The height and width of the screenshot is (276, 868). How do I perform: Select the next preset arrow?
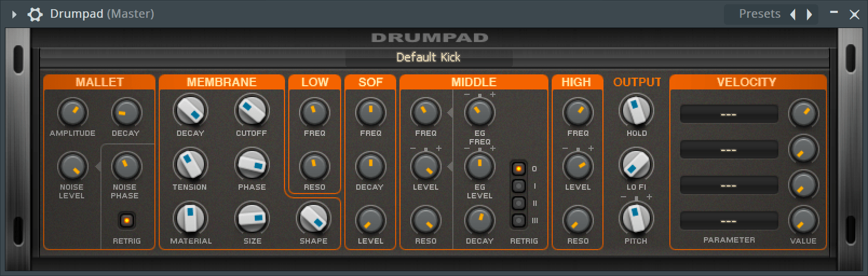point(809,15)
